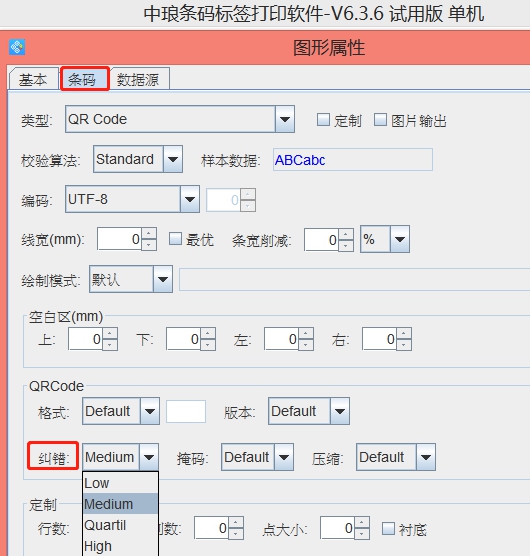530x556 pixels.
Task: Open the 类型 QR Code dropdown arrow
Action: pos(285,119)
